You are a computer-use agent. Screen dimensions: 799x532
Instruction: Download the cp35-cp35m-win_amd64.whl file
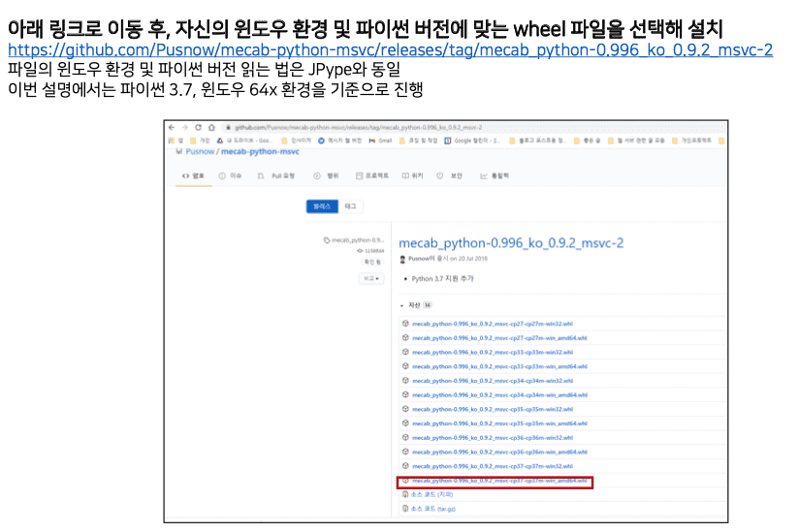499,423
